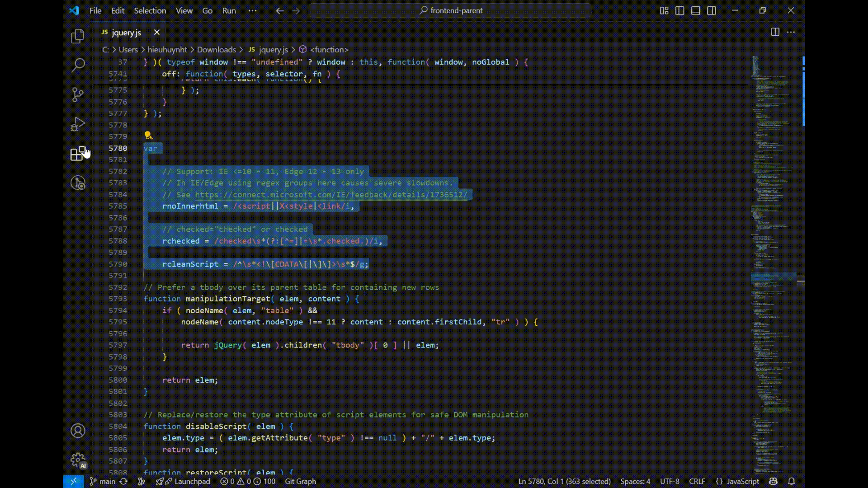Open Run and Debug view
Image resolution: width=868 pixels, height=488 pixels.
point(78,124)
